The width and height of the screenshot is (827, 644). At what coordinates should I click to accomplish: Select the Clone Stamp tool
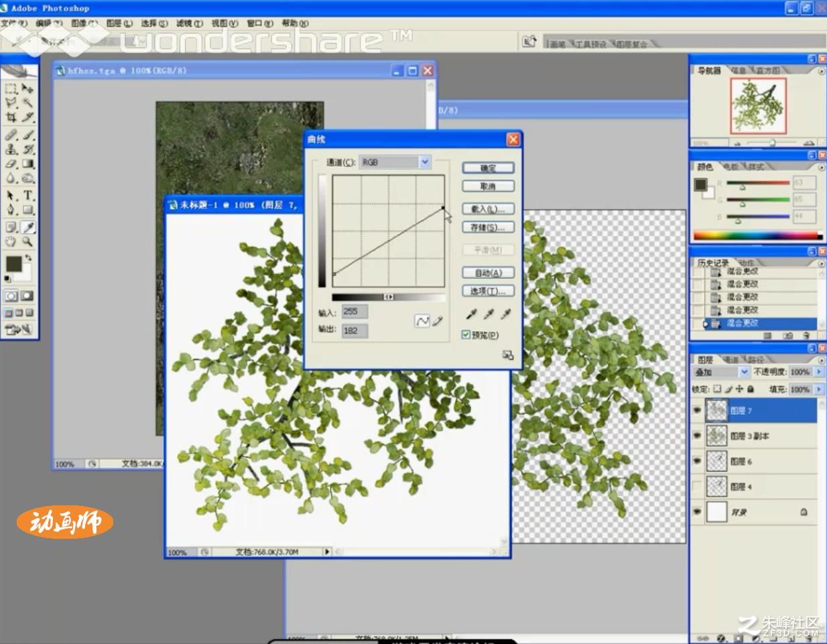coord(11,149)
